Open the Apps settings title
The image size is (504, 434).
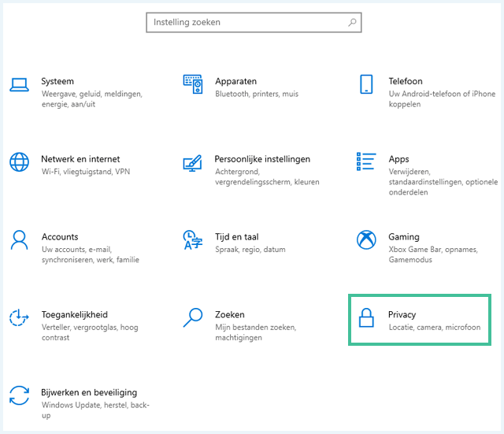pyautogui.click(x=398, y=159)
